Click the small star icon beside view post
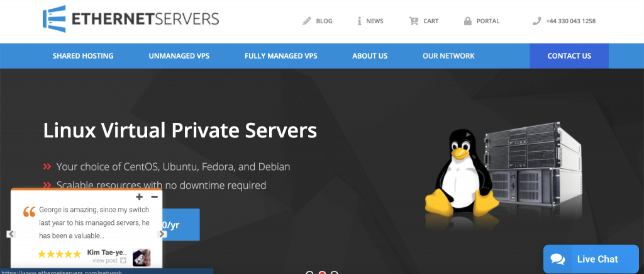This screenshot has height=274, width=644. [x=123, y=260]
